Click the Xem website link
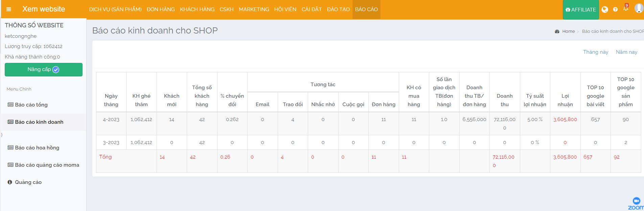 coord(44,9)
